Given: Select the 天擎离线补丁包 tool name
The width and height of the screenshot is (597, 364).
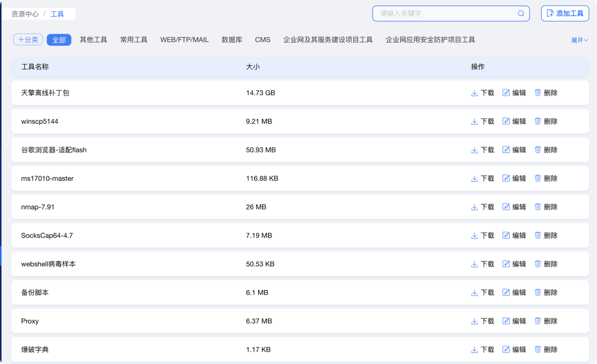Looking at the screenshot, I should [45, 93].
